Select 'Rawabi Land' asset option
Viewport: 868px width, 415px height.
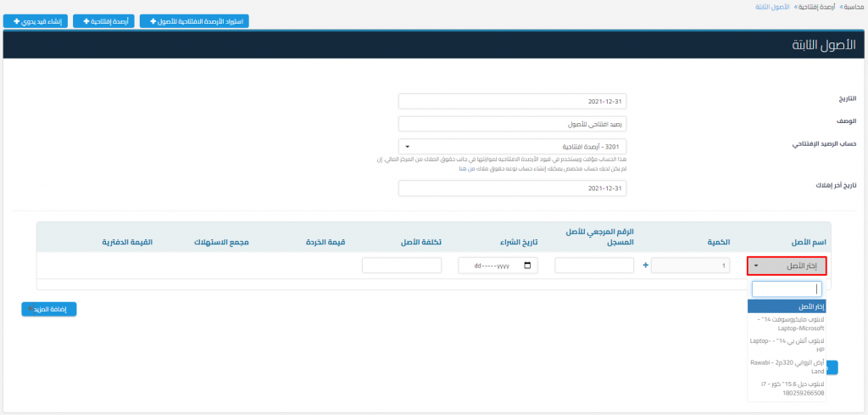tap(787, 367)
